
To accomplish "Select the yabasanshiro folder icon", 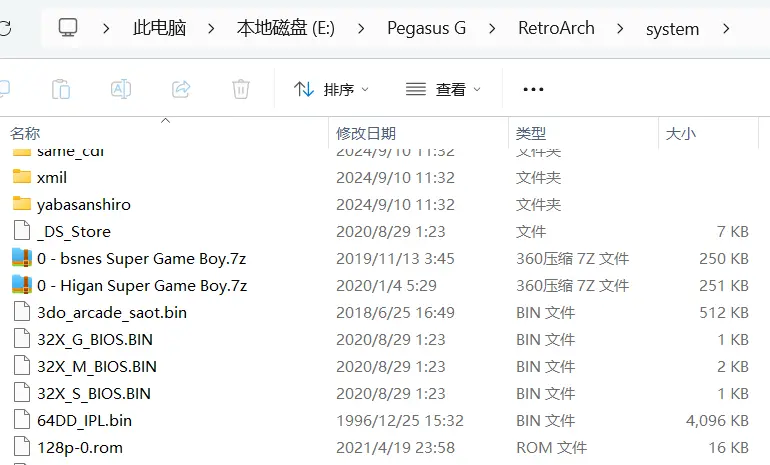I will click(x=22, y=204).
